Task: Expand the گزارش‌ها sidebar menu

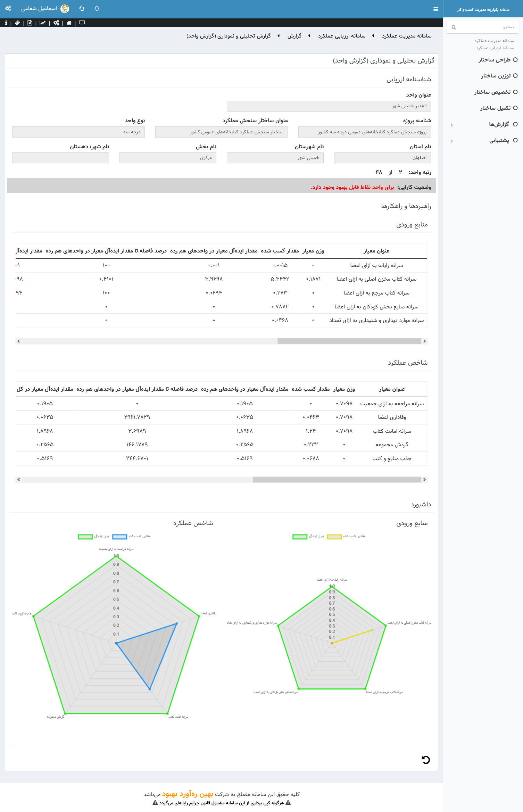Action: [499, 124]
